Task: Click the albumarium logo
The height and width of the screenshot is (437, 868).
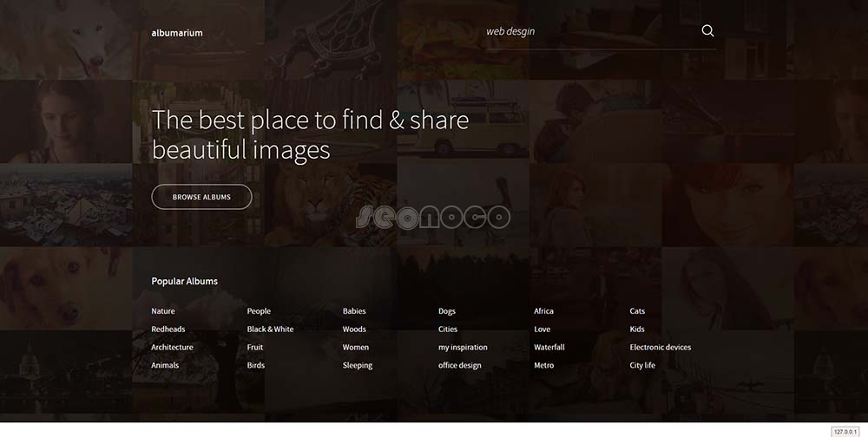Action: coord(177,33)
